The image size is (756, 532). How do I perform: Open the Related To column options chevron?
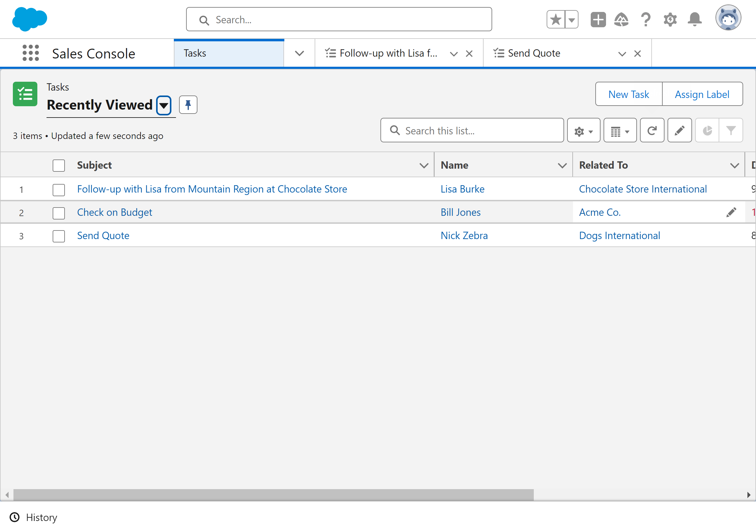[x=734, y=165]
